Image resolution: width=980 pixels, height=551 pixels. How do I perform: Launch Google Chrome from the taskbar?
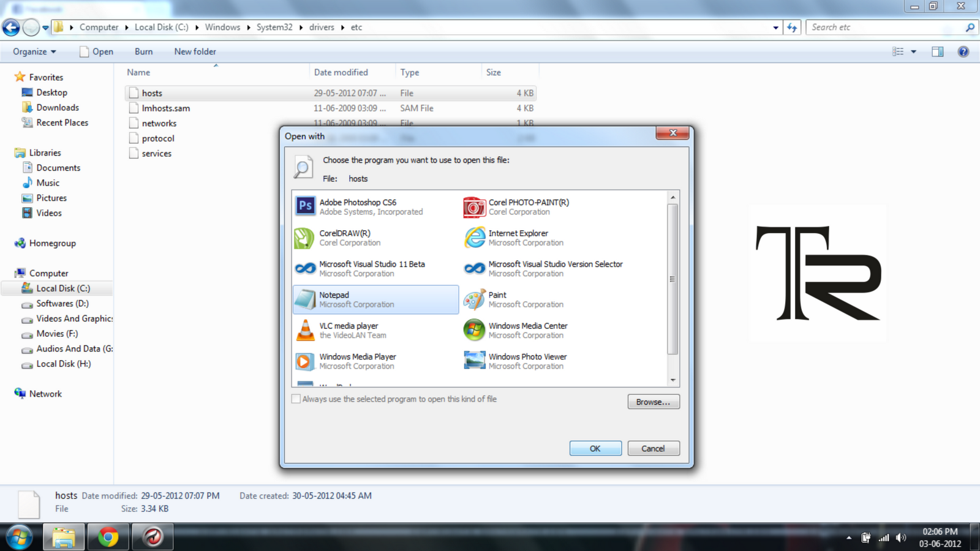point(108,538)
